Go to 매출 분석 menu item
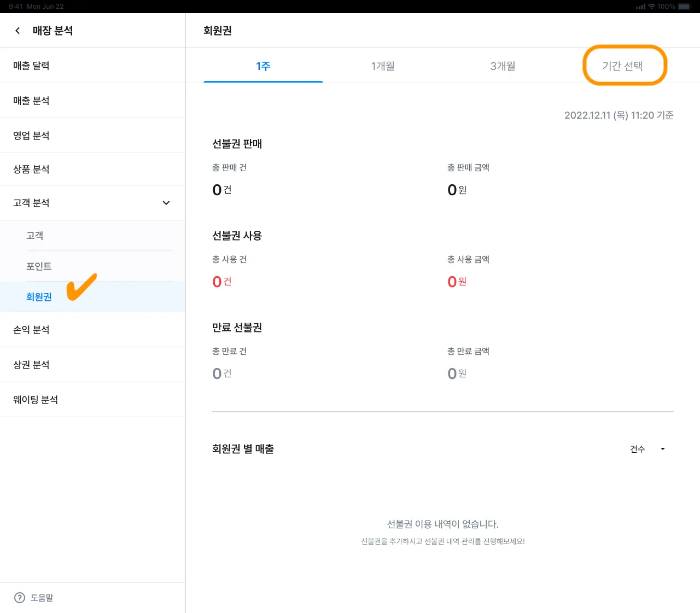Image resolution: width=700 pixels, height=613 pixels. tap(31, 101)
